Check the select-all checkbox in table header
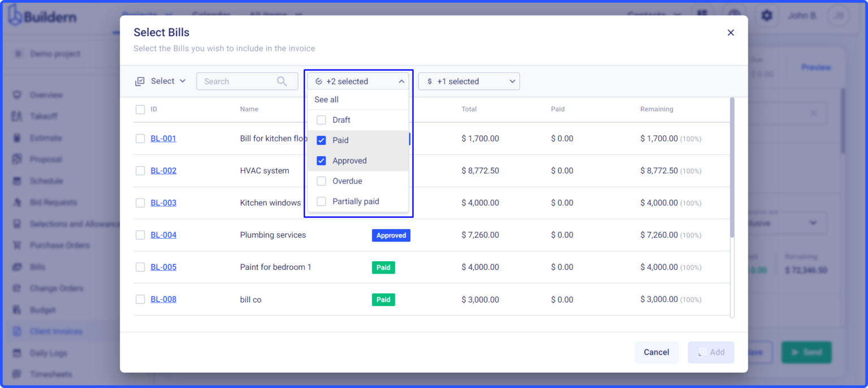Viewport: 868px width, 388px height. [140, 109]
